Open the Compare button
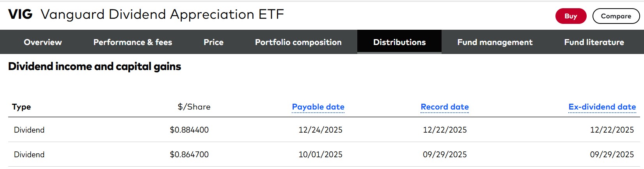The width and height of the screenshot is (644, 169). [x=616, y=16]
